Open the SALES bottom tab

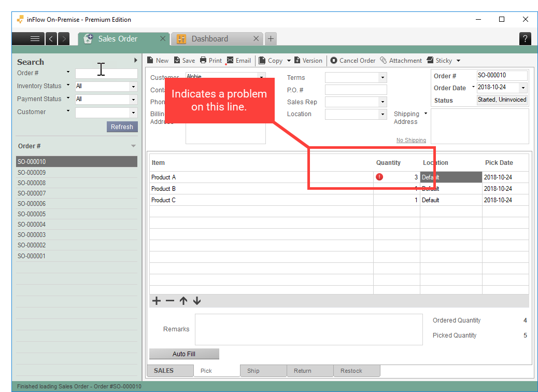point(170,371)
